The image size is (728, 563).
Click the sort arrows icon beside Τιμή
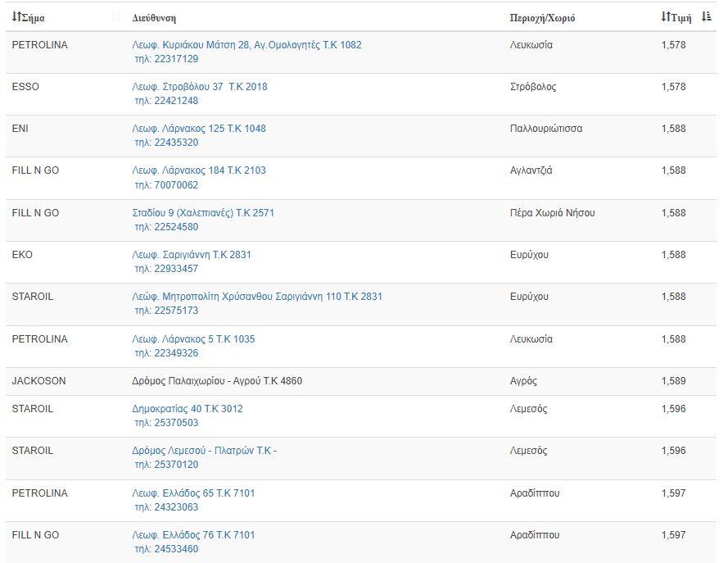point(665,17)
